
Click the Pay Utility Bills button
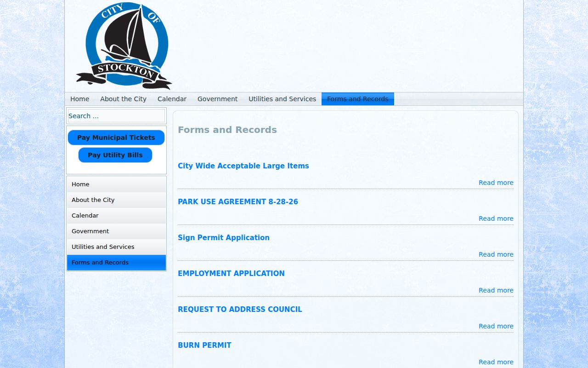115,155
